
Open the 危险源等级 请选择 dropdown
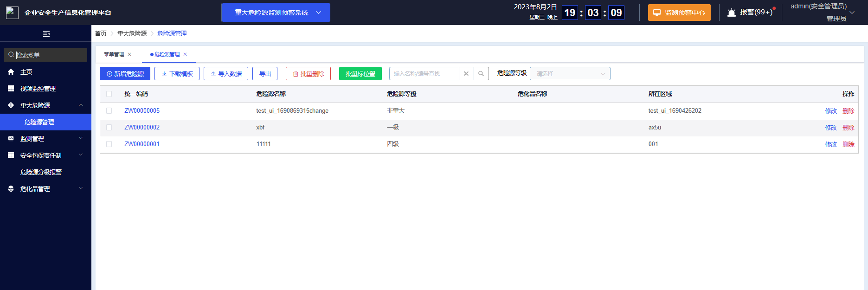(570, 73)
